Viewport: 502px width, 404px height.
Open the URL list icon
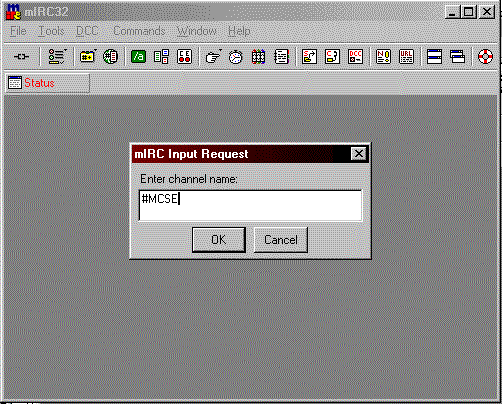point(406,57)
